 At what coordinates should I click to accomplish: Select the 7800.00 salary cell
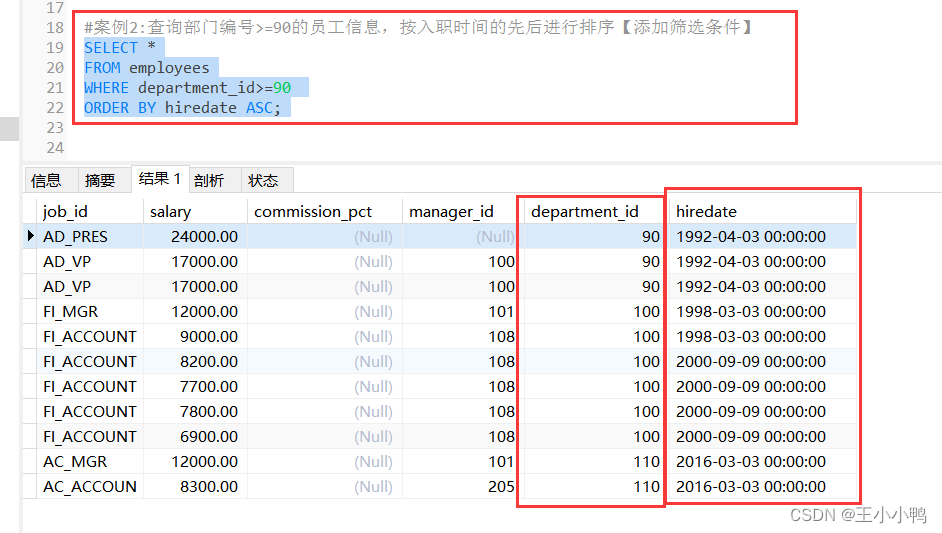[x=195, y=412]
